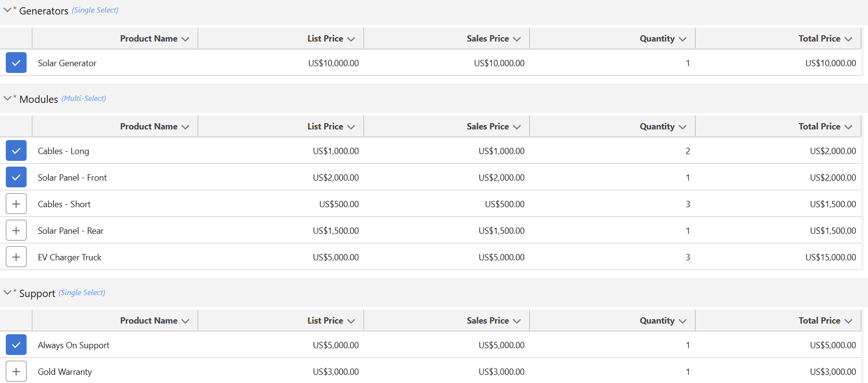Uncheck the Solar Generator checkbox
The height and width of the screenshot is (383, 868).
16,63
